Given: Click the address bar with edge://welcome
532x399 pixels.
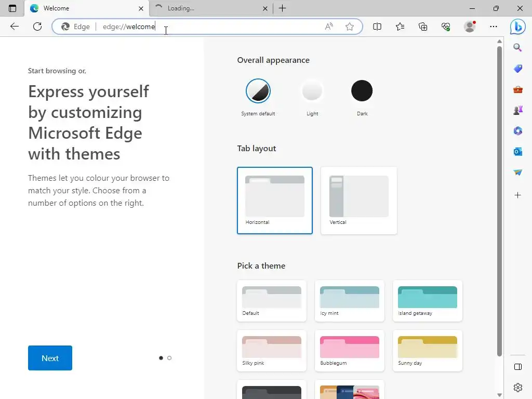Looking at the screenshot, I should pyautogui.click(x=207, y=26).
